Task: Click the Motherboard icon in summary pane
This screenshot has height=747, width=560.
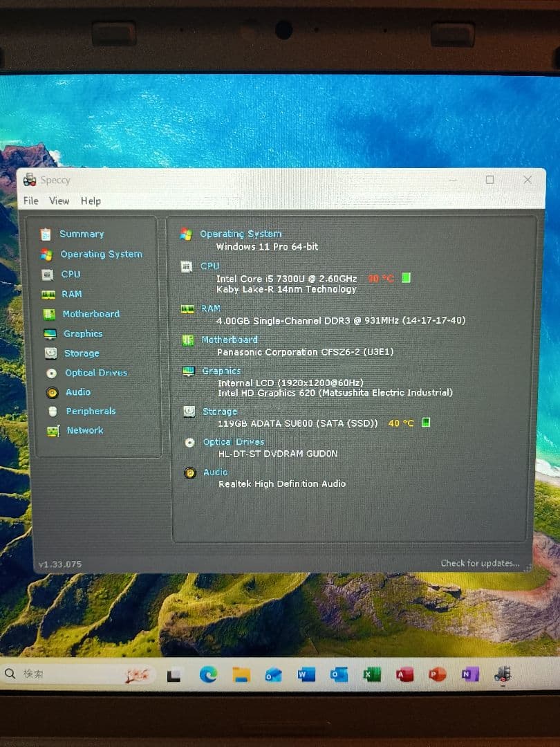Action: (188, 340)
